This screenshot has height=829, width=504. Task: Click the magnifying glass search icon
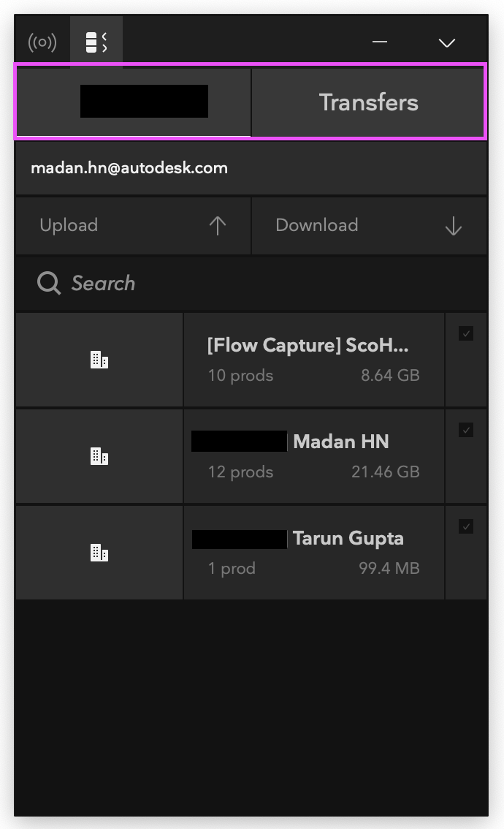pos(47,283)
